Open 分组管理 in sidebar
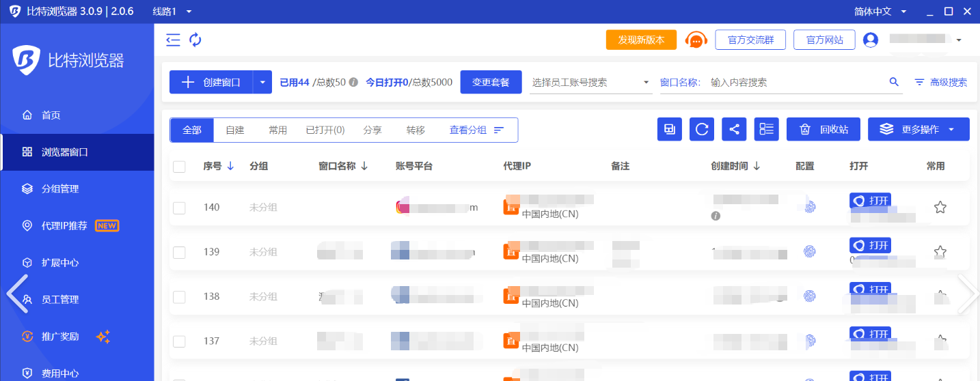The image size is (980, 381). click(x=77, y=188)
